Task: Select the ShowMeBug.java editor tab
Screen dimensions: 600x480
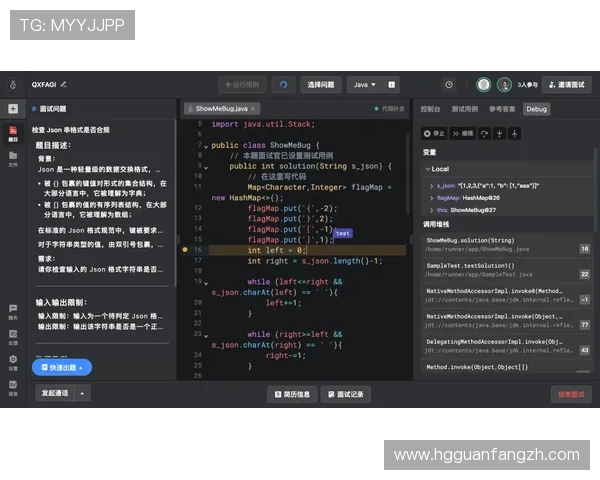Action: 222,109
